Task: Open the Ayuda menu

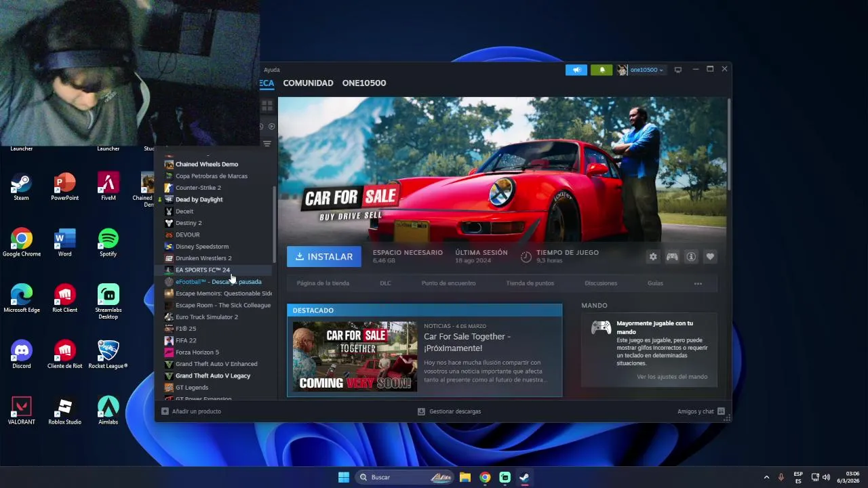Action: (x=271, y=70)
